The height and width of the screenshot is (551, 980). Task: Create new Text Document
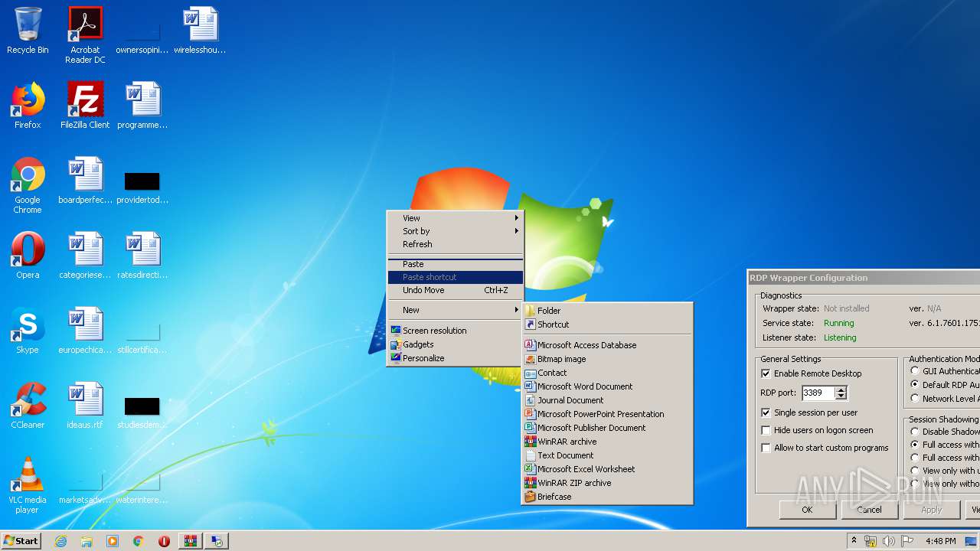[607, 455]
